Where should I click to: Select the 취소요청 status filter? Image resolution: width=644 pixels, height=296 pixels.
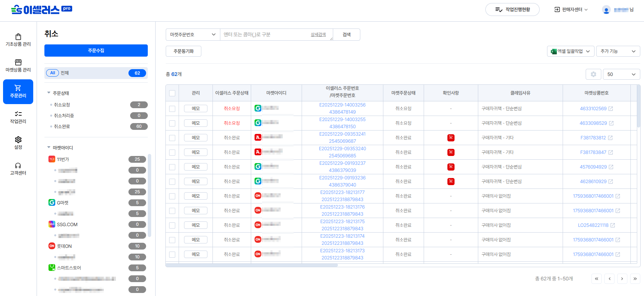pyautogui.click(x=62, y=105)
